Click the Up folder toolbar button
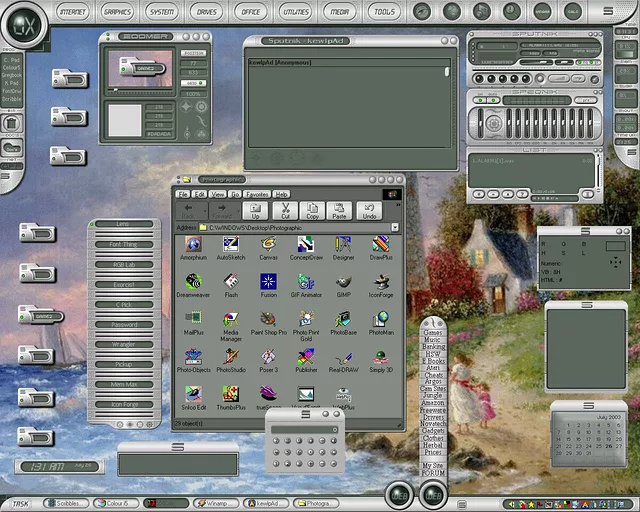Image resolution: width=640 pixels, height=512 pixels. [x=255, y=210]
